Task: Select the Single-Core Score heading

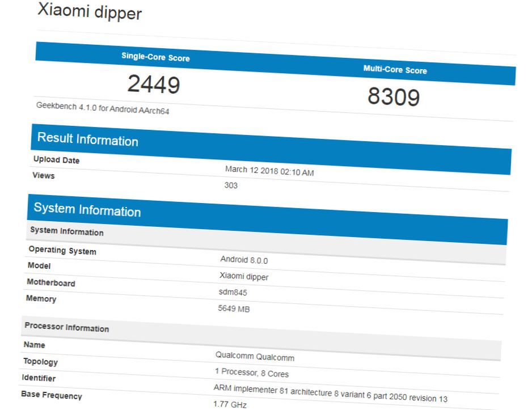Action: point(156,57)
